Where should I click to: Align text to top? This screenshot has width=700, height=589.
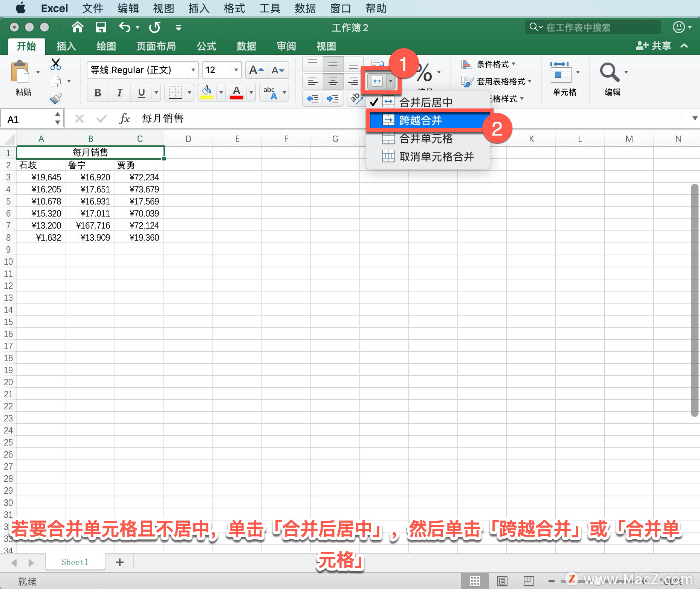tap(313, 64)
